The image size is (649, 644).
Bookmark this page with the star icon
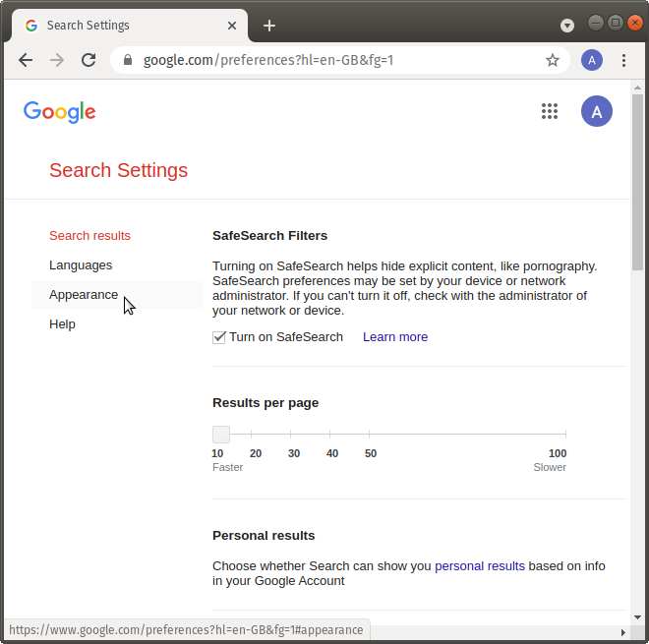point(553,60)
